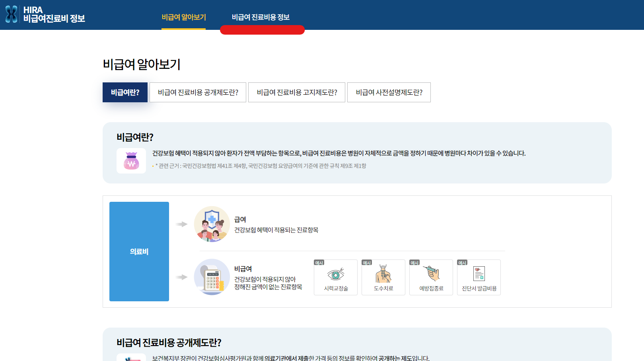Click the arrow pointing to 비급여
644x361 pixels.
click(181, 277)
